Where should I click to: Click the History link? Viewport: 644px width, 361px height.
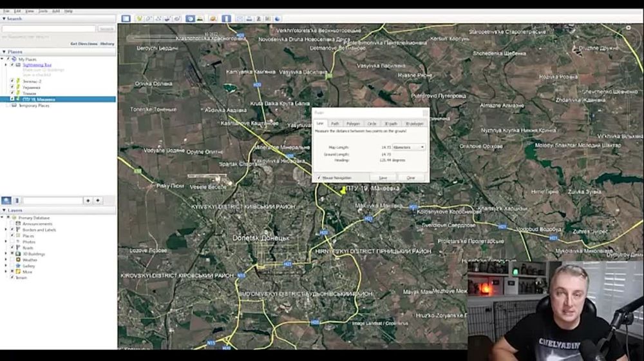(x=107, y=44)
